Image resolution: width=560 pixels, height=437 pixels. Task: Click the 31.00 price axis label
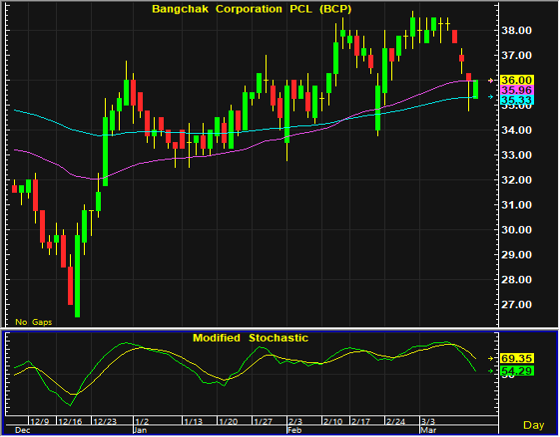[516, 205]
